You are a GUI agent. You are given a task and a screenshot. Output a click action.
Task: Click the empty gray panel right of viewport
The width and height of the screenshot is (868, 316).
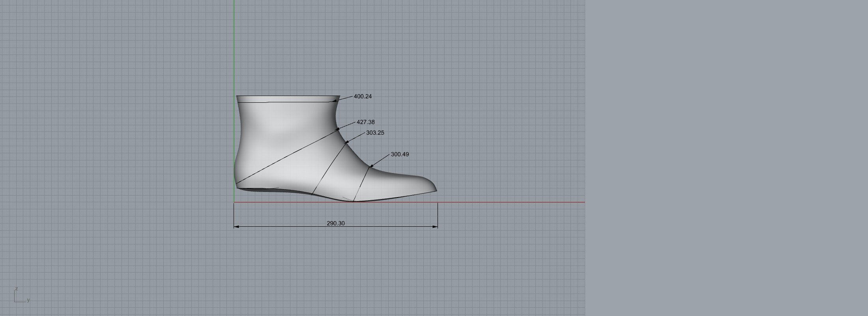pyautogui.click(x=726, y=158)
